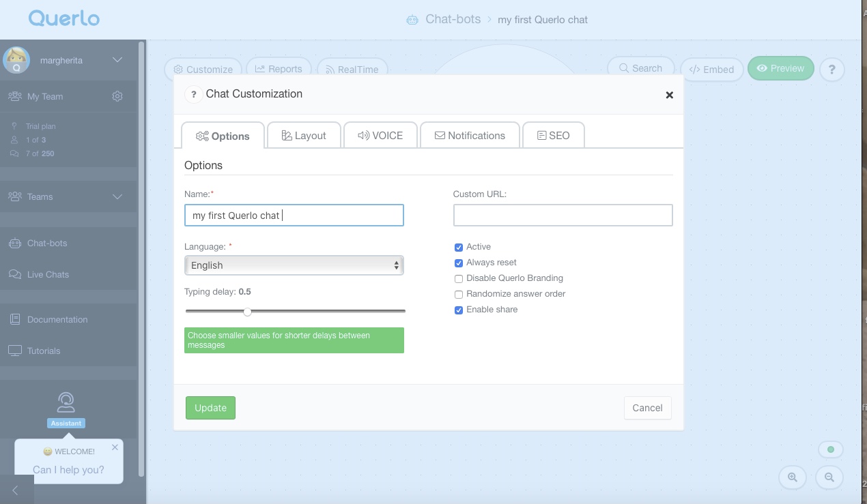This screenshot has height=504, width=867.
Task: Open the Notifications tab
Action: click(470, 136)
